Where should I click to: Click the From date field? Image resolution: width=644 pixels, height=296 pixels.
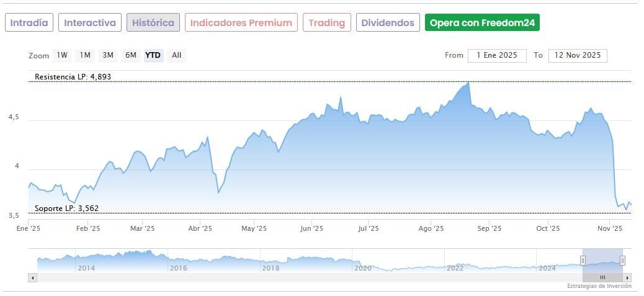pos(496,55)
